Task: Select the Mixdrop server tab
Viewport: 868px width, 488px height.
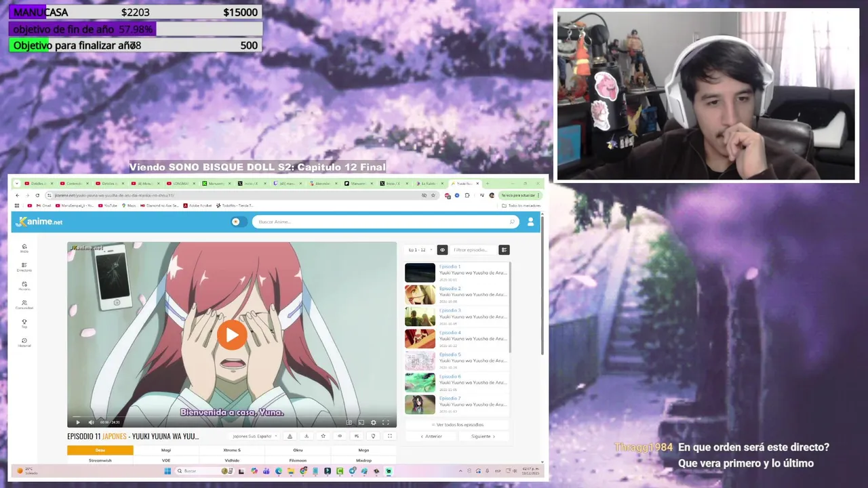Action: (x=364, y=460)
